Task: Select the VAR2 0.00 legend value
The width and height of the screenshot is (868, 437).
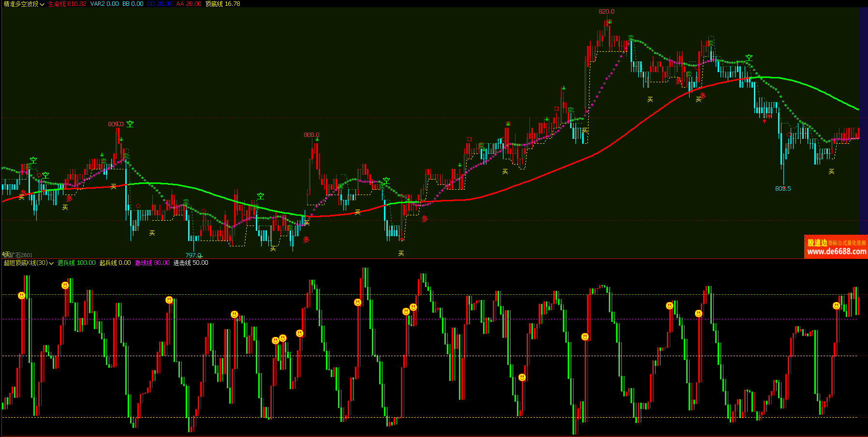Action: click(x=104, y=4)
